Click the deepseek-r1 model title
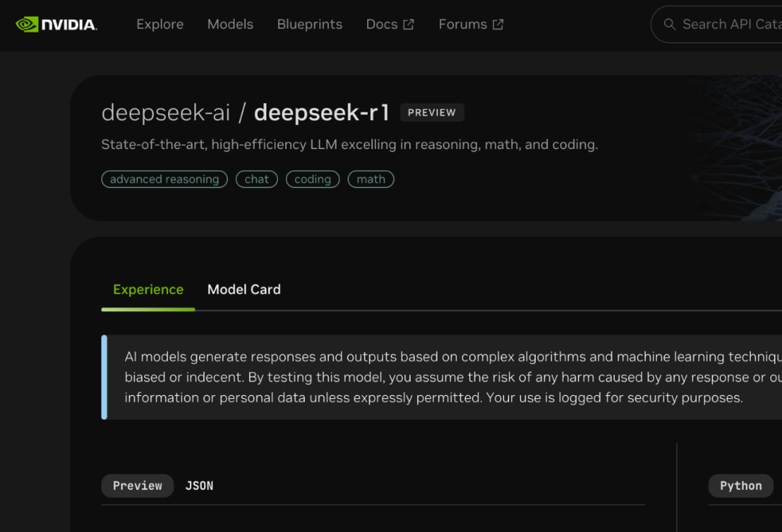This screenshot has height=532, width=782. pos(321,113)
